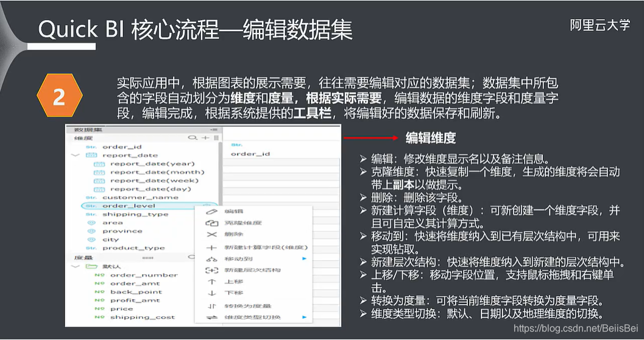Screen dimensions: 644x340
Task: Select the shipping_cost measure field
Action: 143,317
